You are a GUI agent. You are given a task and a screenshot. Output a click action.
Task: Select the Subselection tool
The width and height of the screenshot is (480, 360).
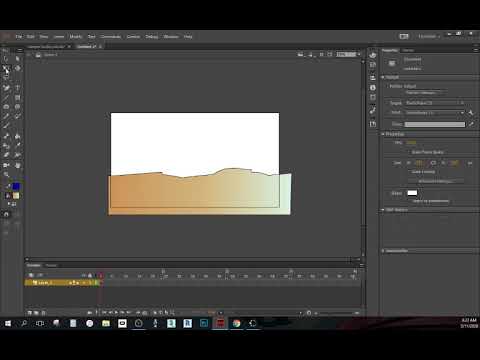tap(18, 59)
